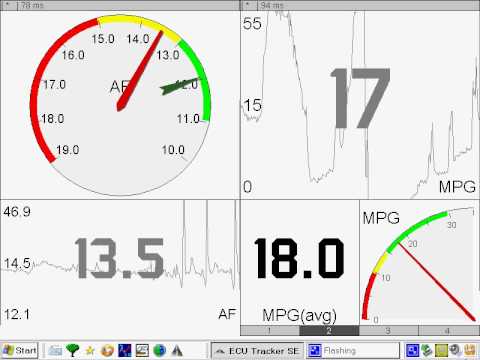The height and width of the screenshot is (360, 480).
Task: Click the 55 axis label on MPG graph
Action: 252,24
